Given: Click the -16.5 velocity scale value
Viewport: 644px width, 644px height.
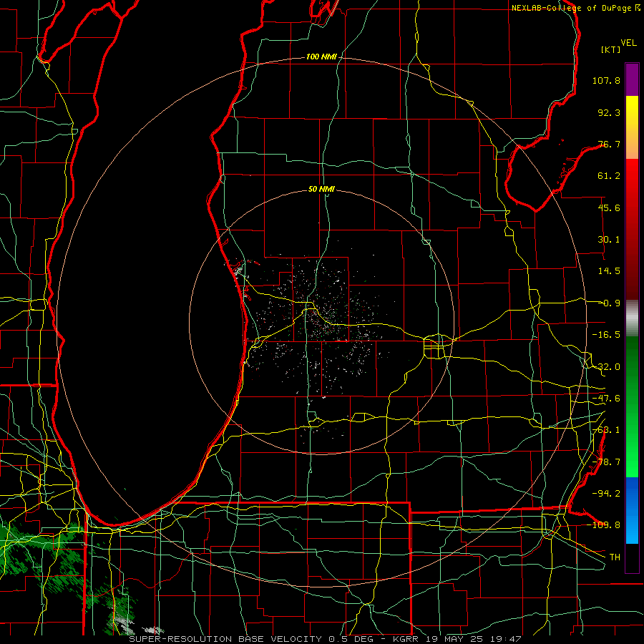Looking at the screenshot, I should pyautogui.click(x=606, y=335).
